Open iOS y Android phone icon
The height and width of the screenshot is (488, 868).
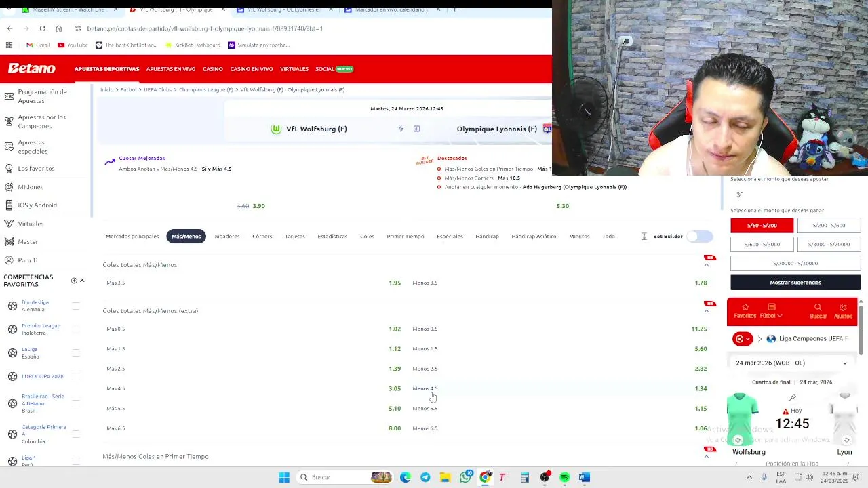tap(9, 205)
